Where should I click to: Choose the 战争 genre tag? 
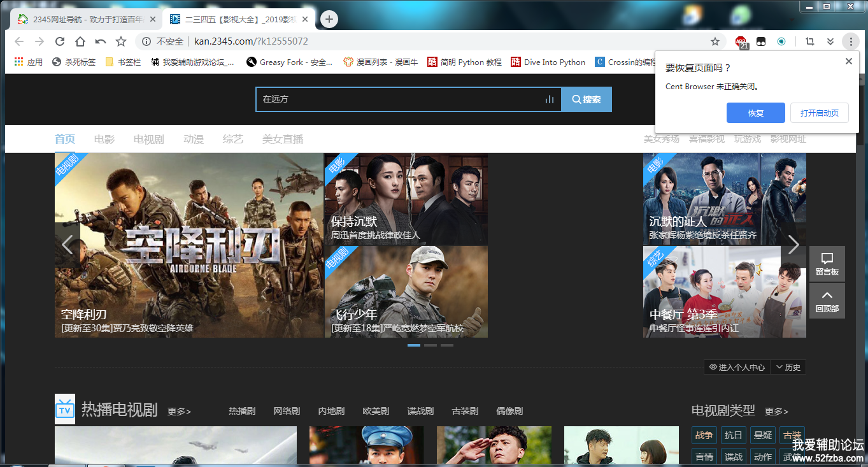pyautogui.click(x=704, y=435)
